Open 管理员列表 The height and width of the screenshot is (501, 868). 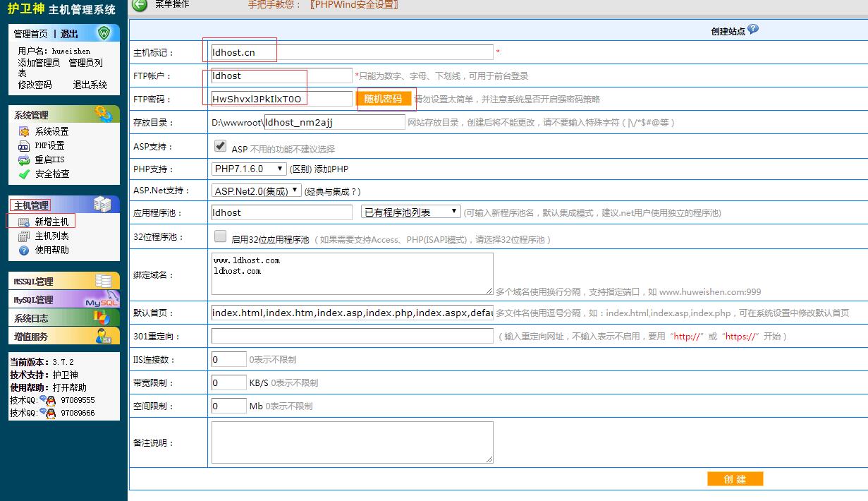(60, 68)
